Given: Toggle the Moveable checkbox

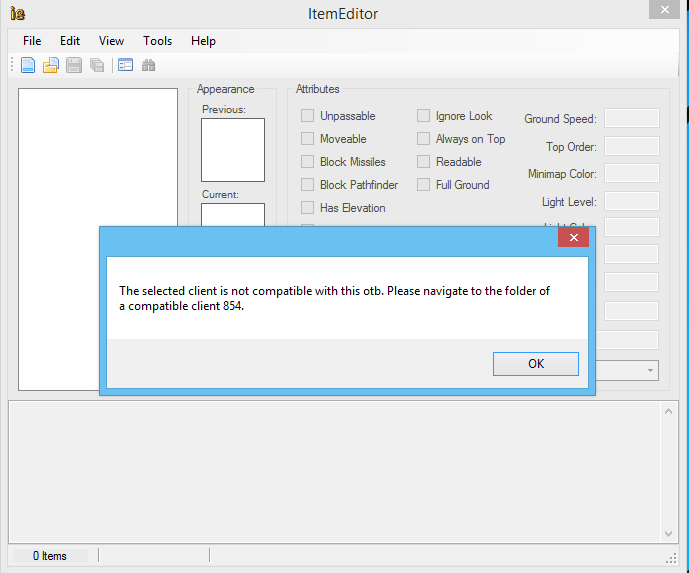Looking at the screenshot, I should pyautogui.click(x=308, y=139).
